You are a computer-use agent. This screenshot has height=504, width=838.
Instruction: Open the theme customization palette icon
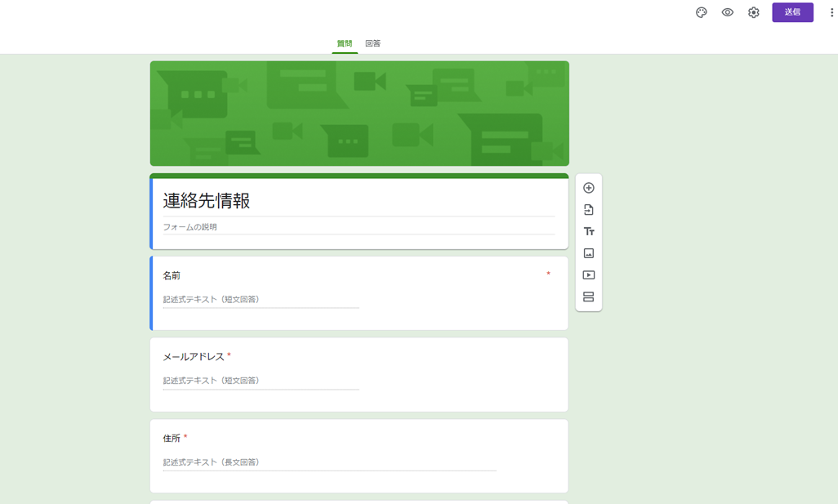coord(701,12)
